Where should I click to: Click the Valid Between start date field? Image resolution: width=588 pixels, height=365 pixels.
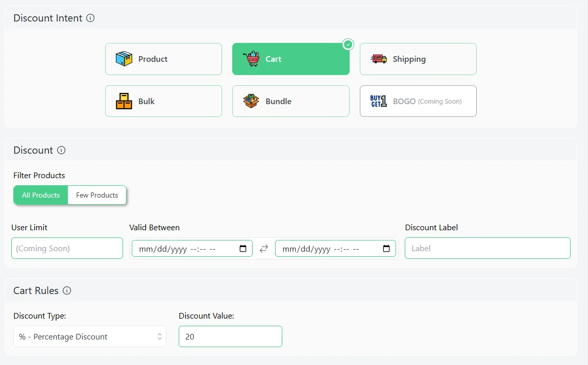tap(192, 248)
